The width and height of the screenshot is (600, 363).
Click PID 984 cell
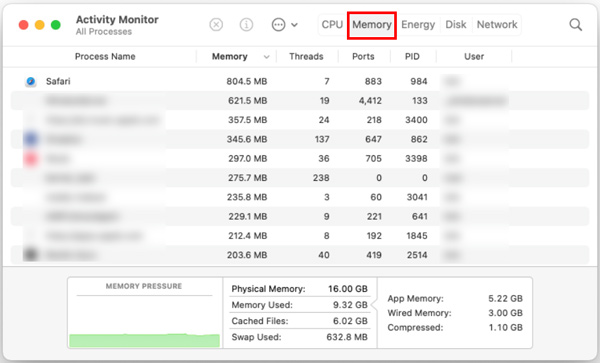click(419, 81)
